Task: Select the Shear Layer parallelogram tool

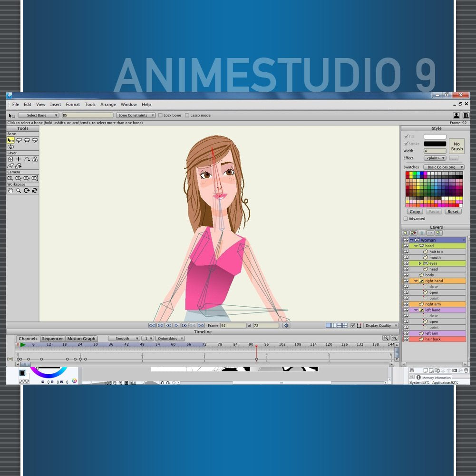Action: [10, 166]
